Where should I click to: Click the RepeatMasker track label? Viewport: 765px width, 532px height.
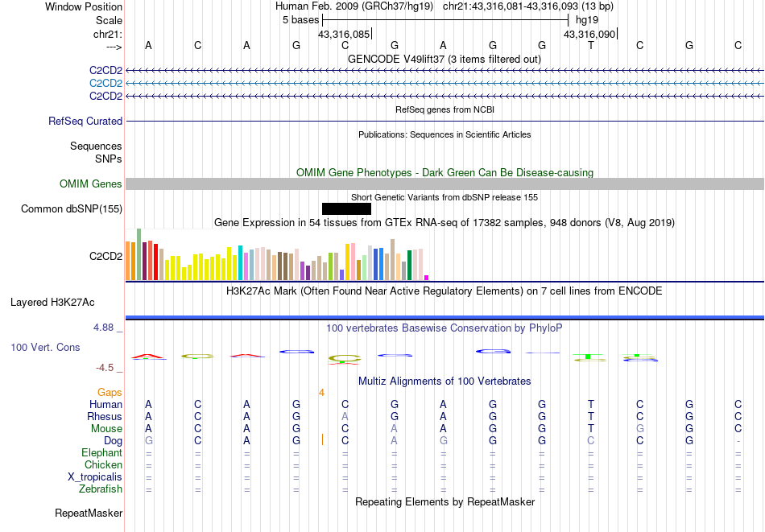[x=89, y=513]
